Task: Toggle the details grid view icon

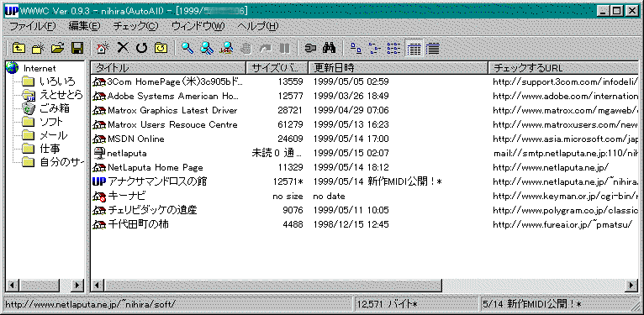Action: click(414, 48)
